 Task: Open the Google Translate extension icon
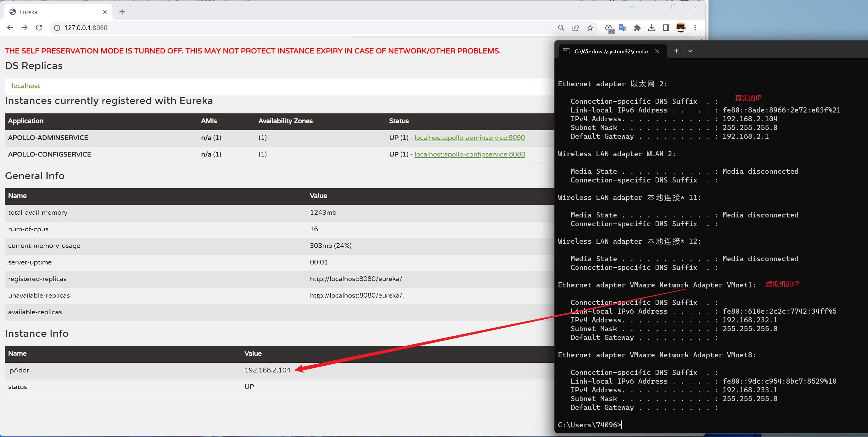tap(622, 28)
